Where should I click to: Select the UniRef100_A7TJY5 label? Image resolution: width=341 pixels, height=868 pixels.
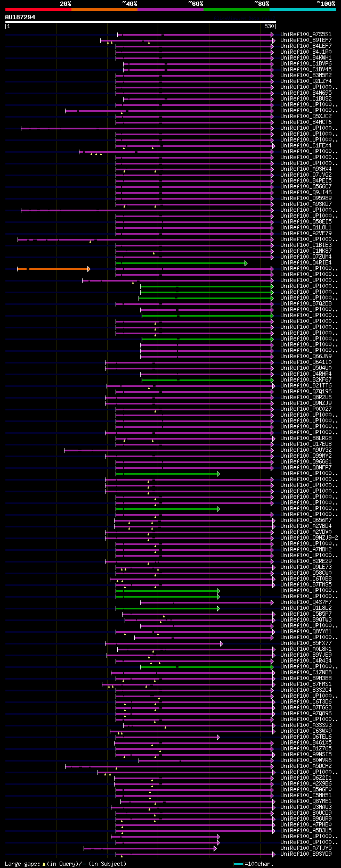(x=306, y=848)
